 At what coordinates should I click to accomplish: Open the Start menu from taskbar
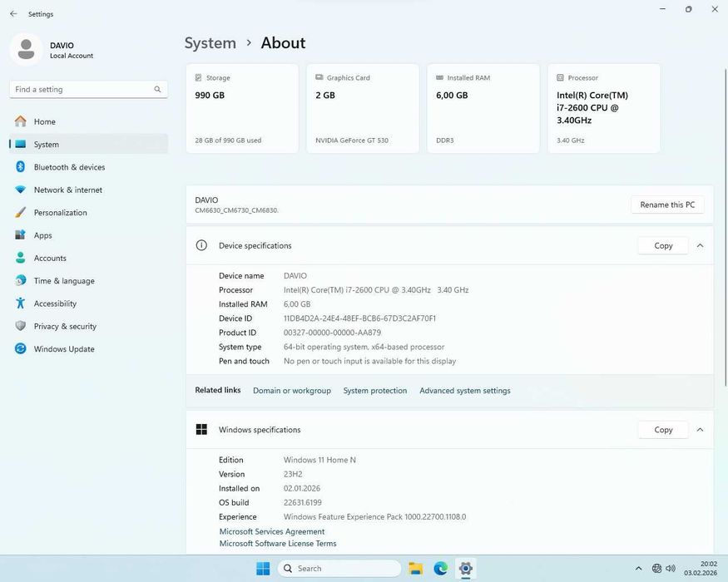pos(263,568)
